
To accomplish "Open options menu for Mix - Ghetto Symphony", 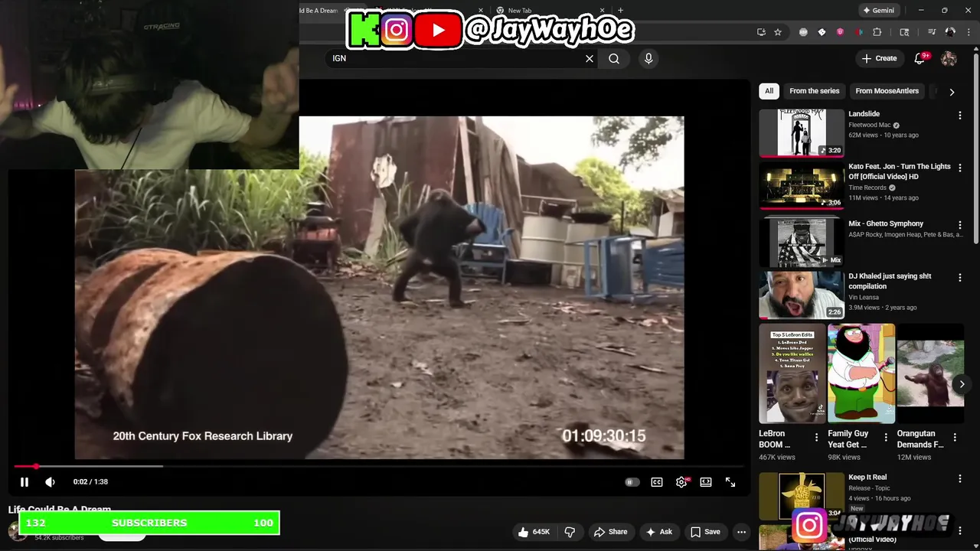I will pyautogui.click(x=959, y=226).
